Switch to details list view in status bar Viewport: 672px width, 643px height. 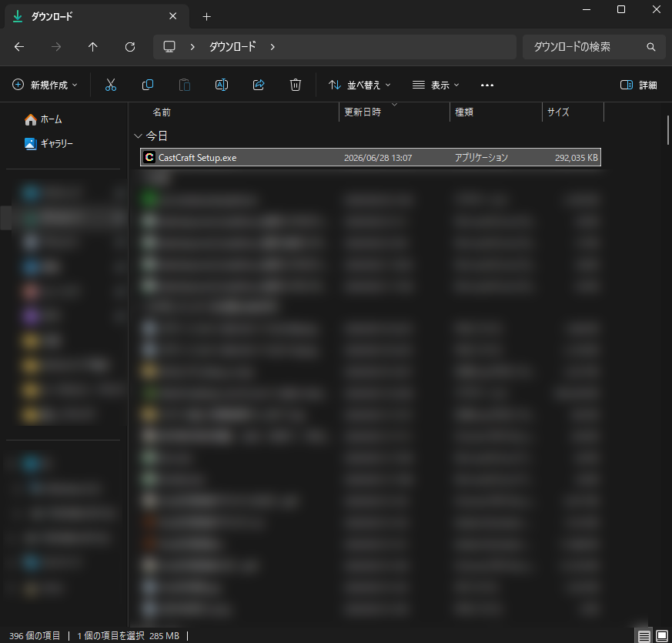(644, 636)
